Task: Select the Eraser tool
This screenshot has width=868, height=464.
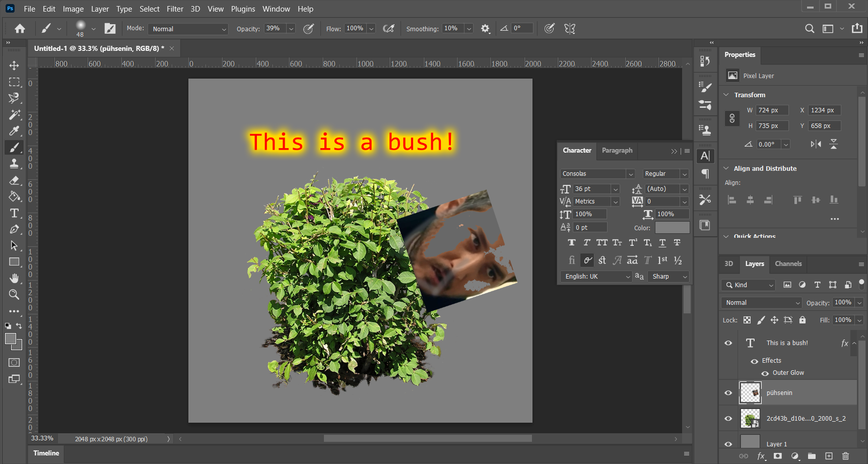Action: (x=14, y=180)
